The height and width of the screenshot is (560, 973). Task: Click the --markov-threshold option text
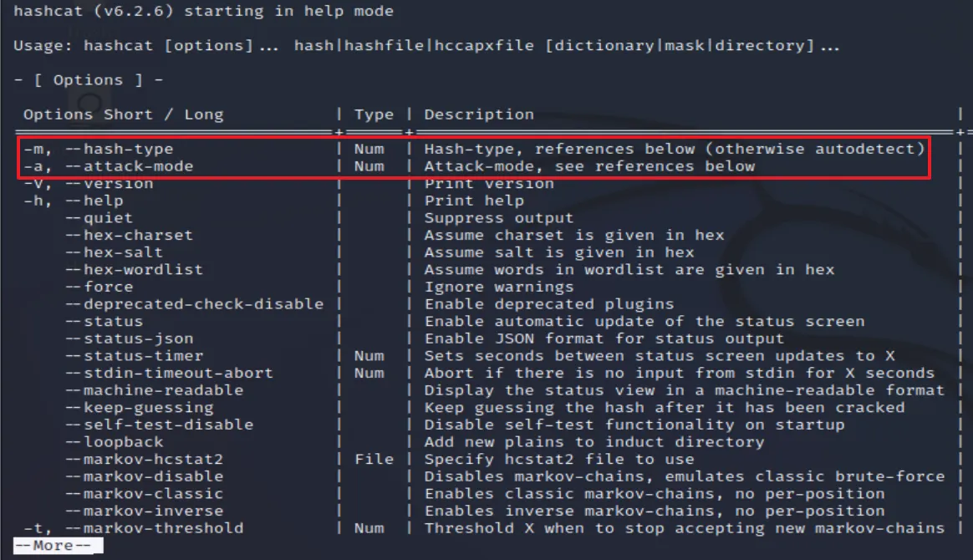coord(154,528)
